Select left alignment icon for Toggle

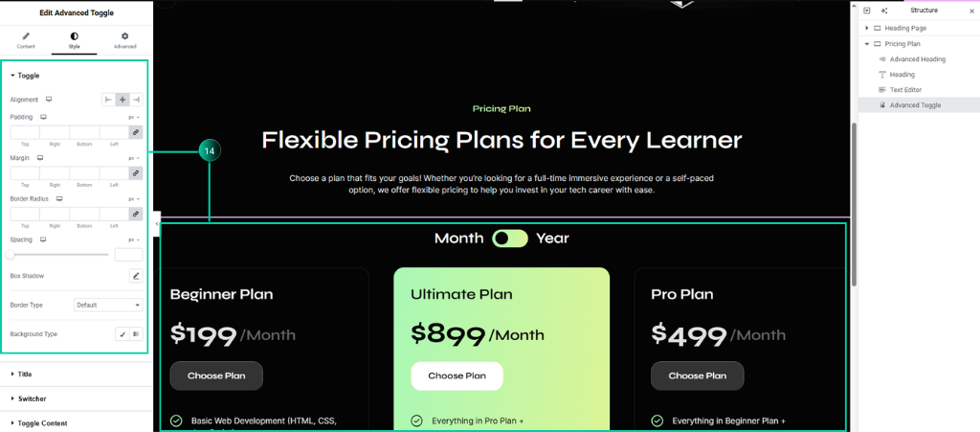tap(109, 100)
